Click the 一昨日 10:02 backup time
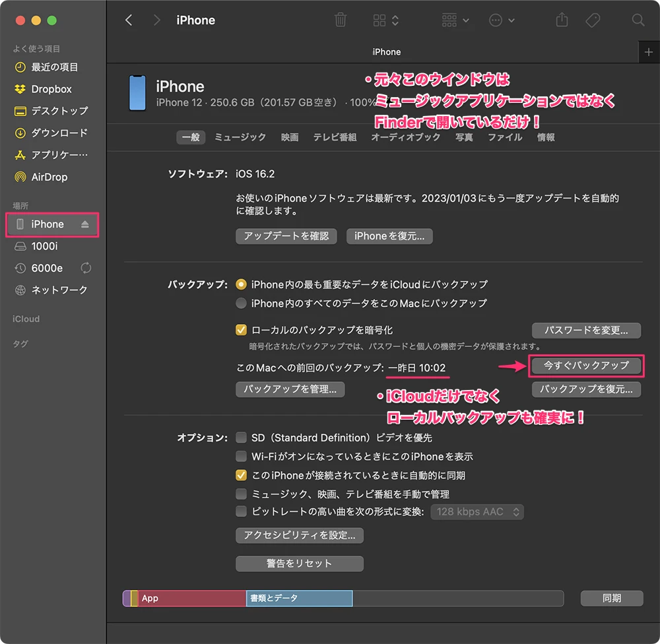Image resolution: width=660 pixels, height=644 pixels. (x=416, y=368)
